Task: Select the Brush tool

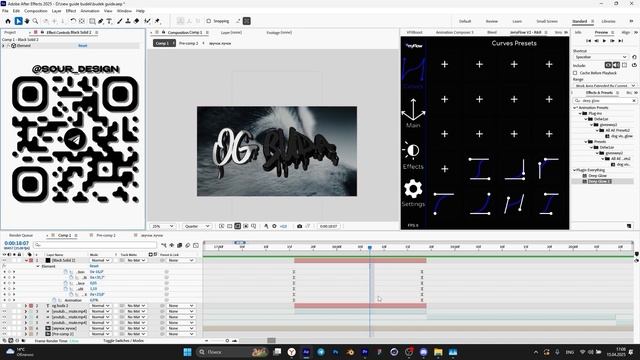Action: (x=119, y=21)
